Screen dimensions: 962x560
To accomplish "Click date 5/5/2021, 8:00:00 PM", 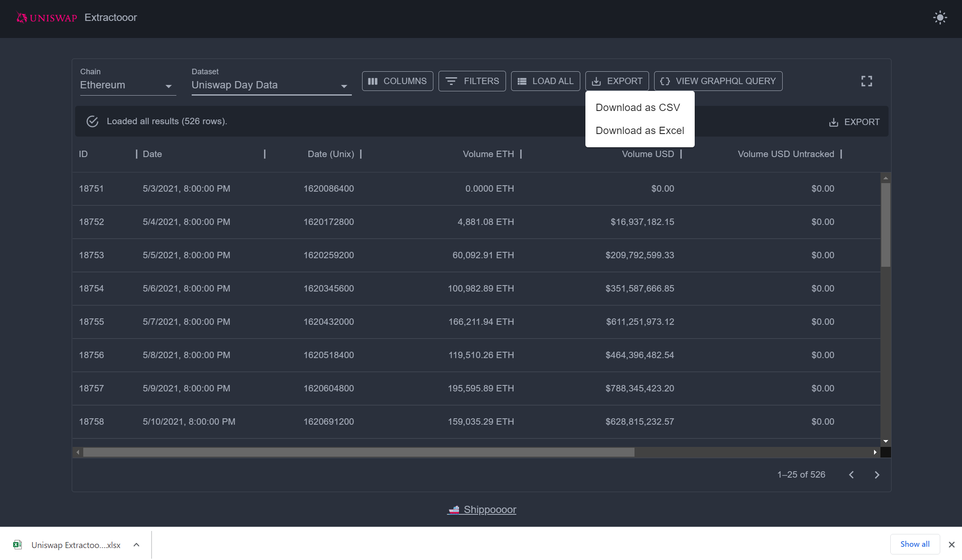I will pos(187,255).
